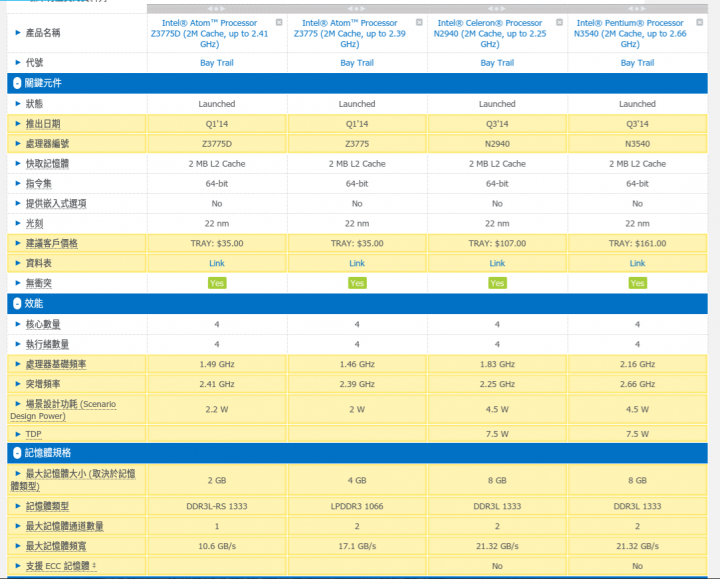The image size is (720, 579).
Task: Click the 提供嵌入式選項 row label
Action: [x=56, y=203]
